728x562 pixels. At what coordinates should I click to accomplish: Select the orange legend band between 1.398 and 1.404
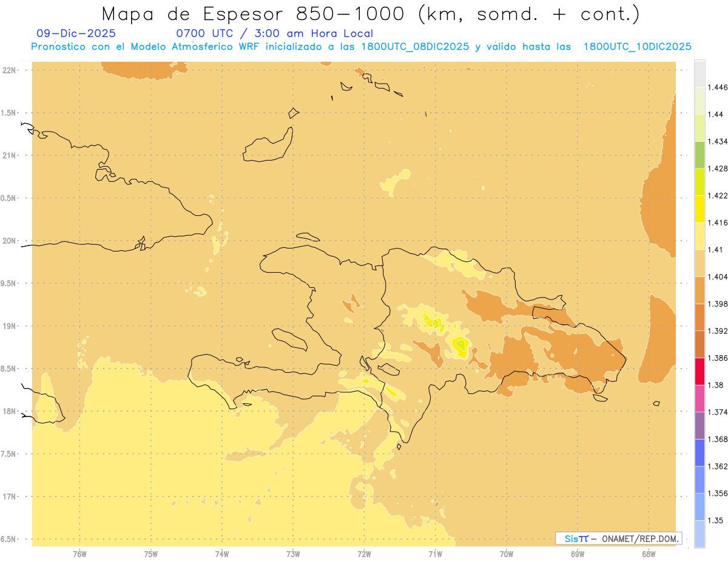pyautogui.click(x=699, y=290)
